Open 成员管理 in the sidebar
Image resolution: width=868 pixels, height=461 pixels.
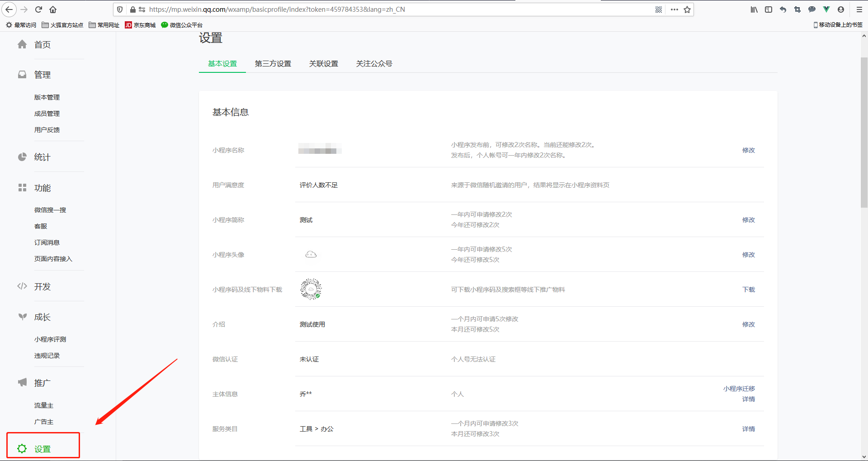click(x=47, y=114)
